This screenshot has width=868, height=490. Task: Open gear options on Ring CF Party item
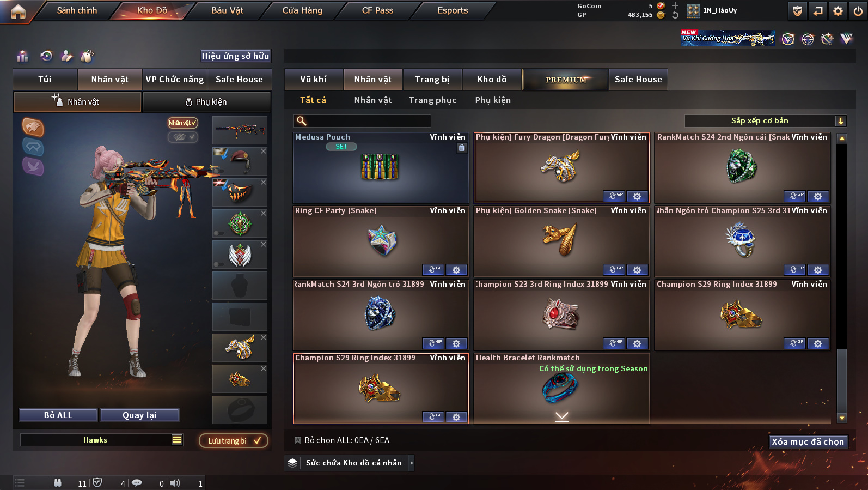click(456, 270)
